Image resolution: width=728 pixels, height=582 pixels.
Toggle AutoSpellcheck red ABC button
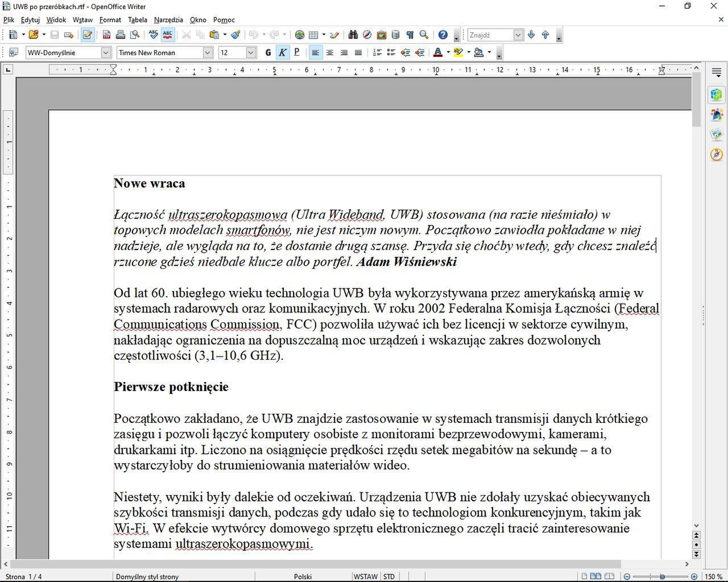click(x=168, y=35)
